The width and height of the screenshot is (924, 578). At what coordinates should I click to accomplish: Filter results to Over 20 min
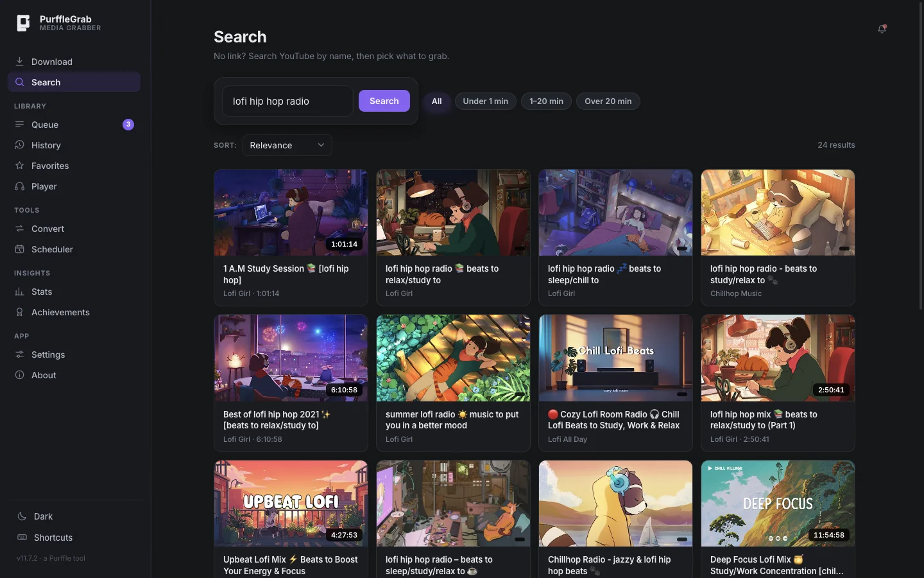click(x=608, y=101)
